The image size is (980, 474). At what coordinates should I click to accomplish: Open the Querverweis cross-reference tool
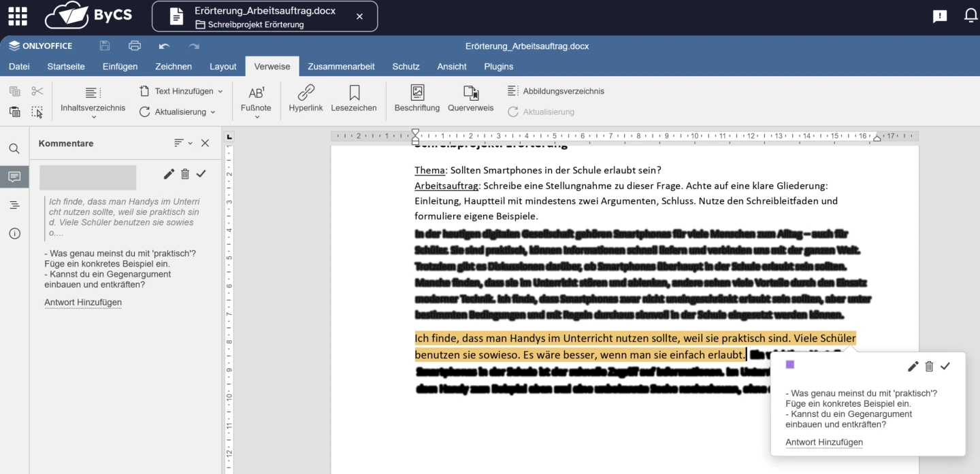click(x=470, y=93)
